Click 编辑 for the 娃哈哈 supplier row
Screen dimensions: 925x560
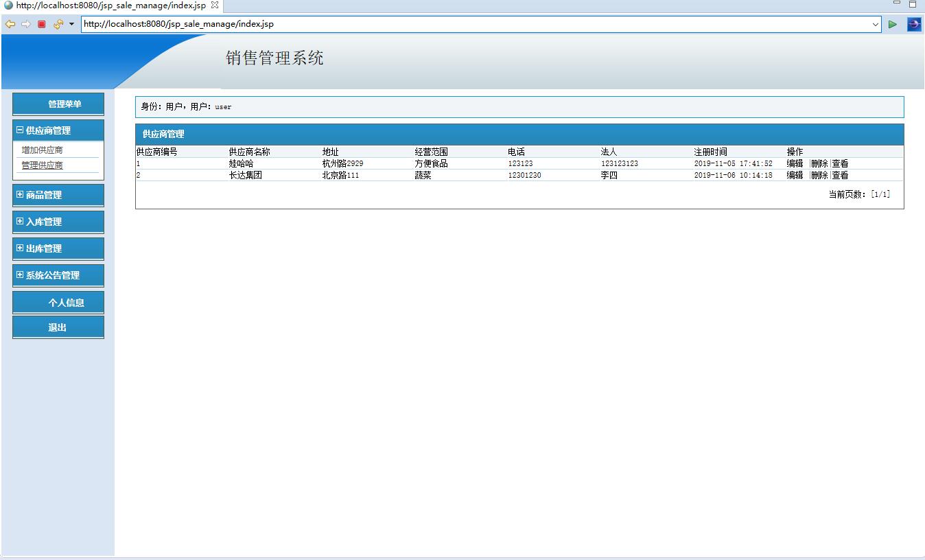pos(793,163)
